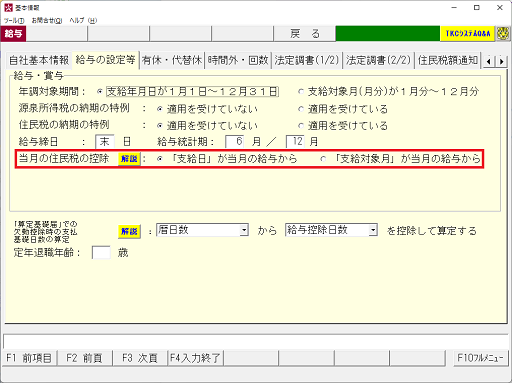The width and height of the screenshot is (512, 383).
Task: Click the app icon in title bar
Action: coord(8,8)
